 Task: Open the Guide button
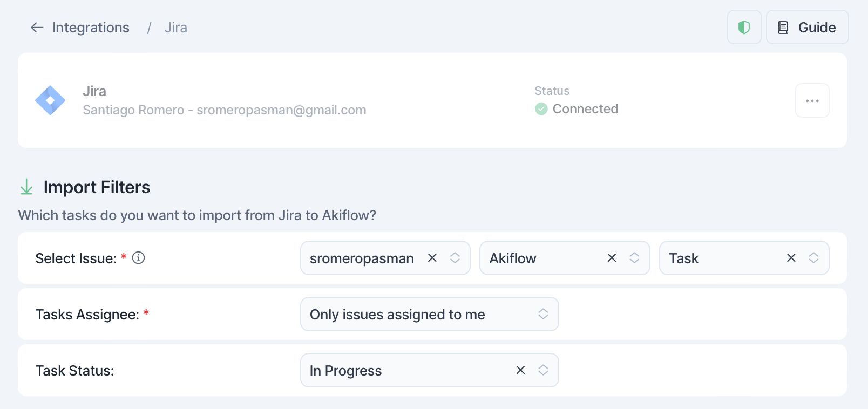(807, 27)
